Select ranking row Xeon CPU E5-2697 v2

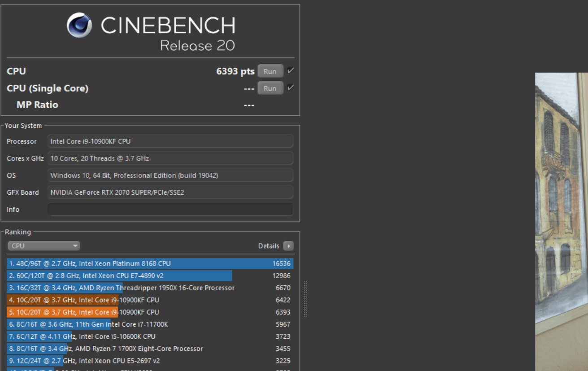(150, 360)
